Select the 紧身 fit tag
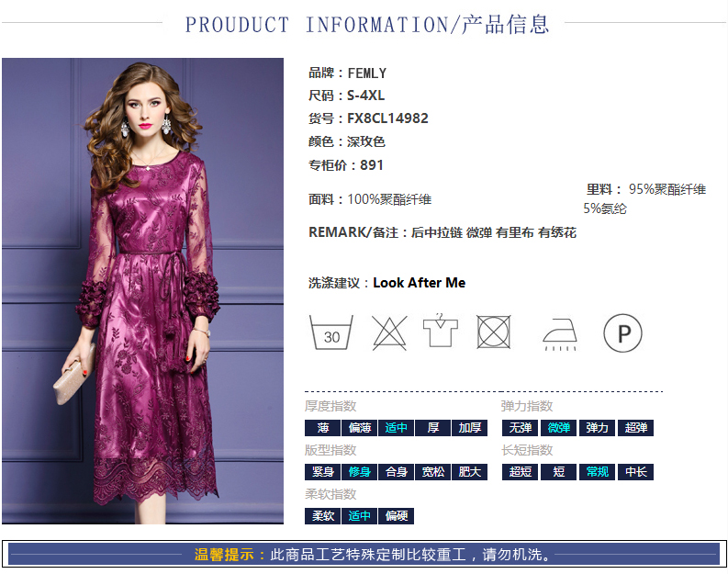The image size is (728, 574). (x=322, y=472)
